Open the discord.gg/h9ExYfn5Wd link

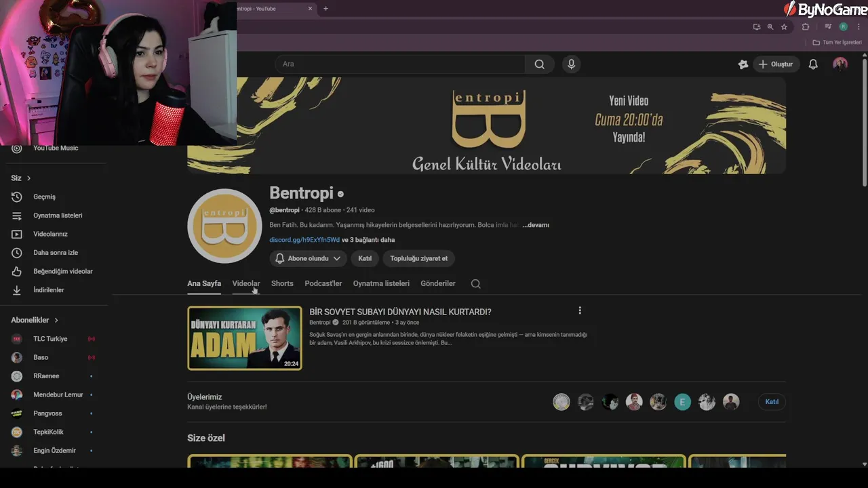(304, 240)
